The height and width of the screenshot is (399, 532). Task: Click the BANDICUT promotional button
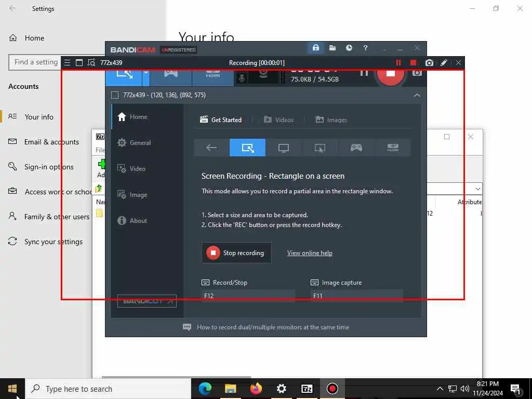147,301
